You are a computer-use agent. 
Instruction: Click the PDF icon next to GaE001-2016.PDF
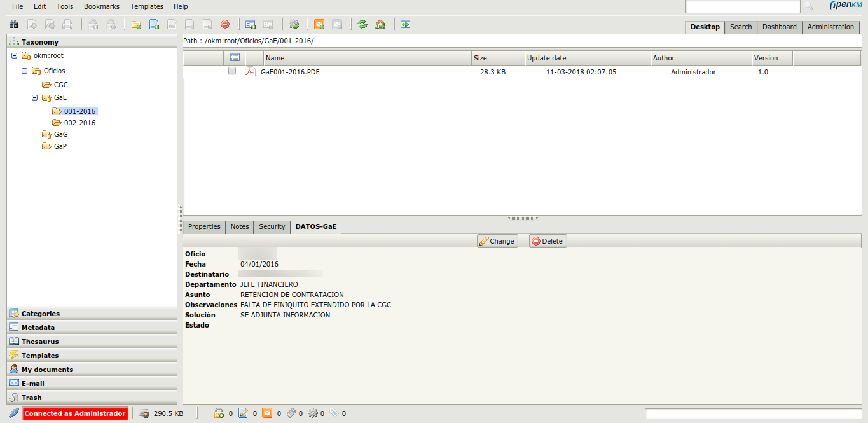(250, 72)
